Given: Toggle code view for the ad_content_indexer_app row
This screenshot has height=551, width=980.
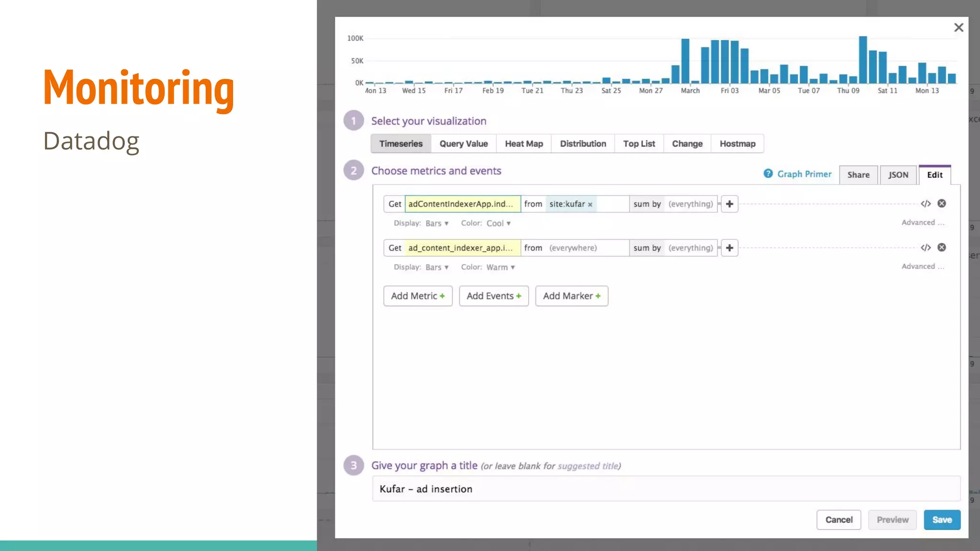Looking at the screenshot, I should [926, 248].
